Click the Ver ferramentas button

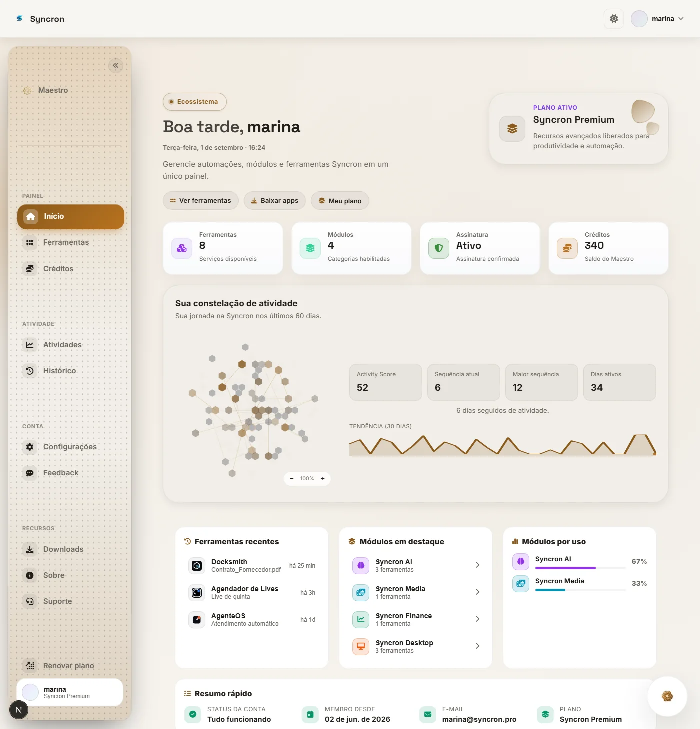coord(201,201)
